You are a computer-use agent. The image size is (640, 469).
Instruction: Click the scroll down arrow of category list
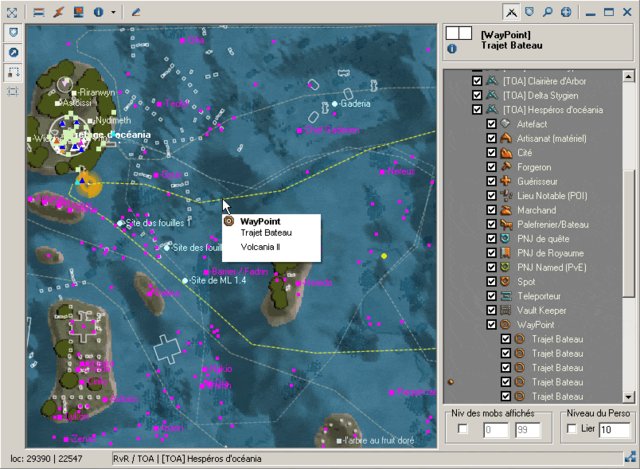(628, 395)
